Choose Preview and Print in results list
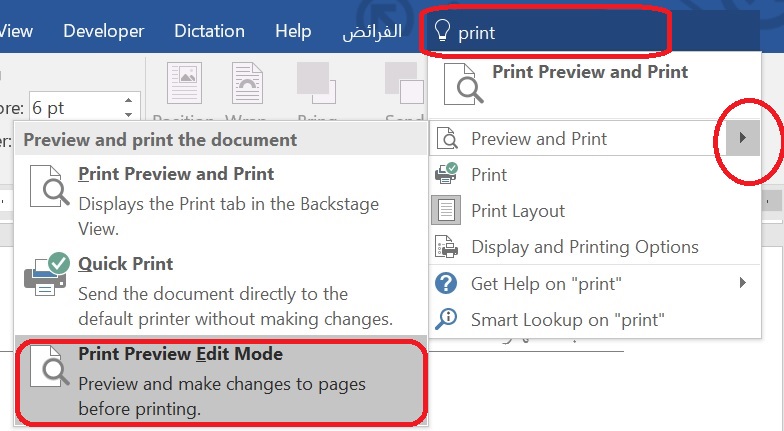 coord(576,138)
